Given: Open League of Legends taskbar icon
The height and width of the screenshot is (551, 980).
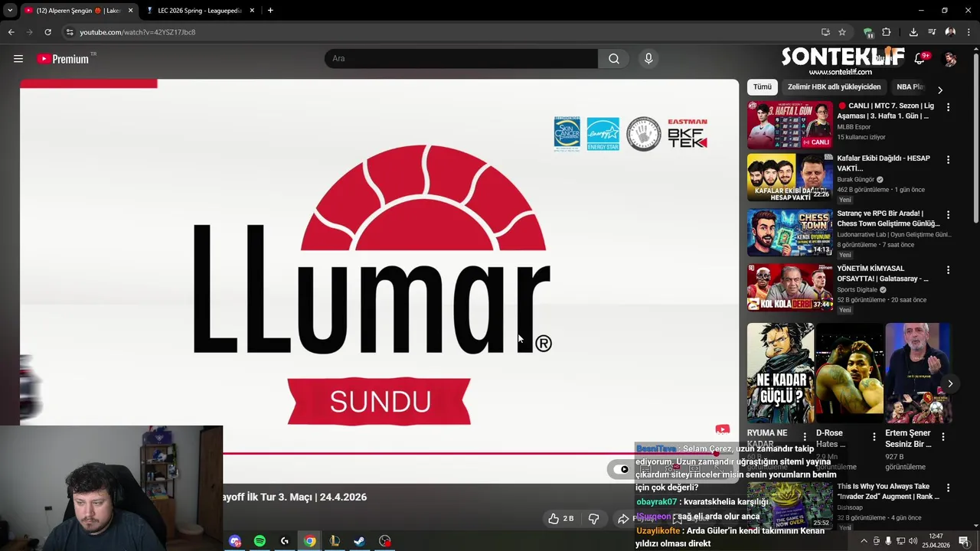Looking at the screenshot, I should 334,541.
